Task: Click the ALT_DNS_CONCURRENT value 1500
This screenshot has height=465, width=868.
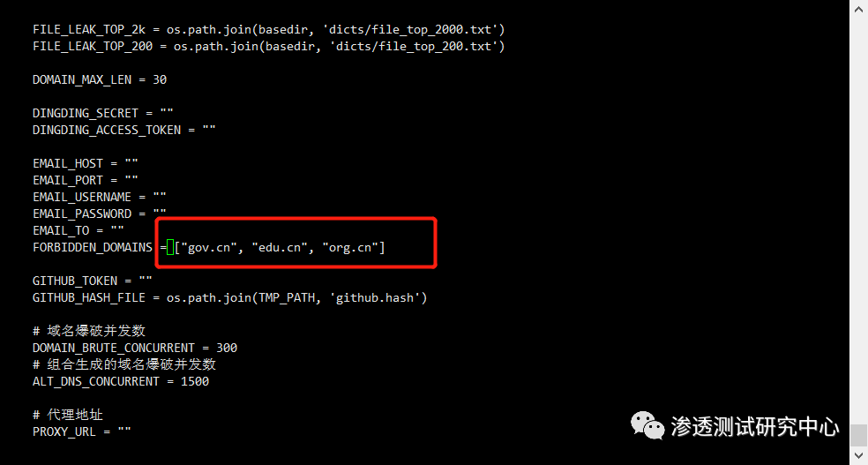Action: click(x=195, y=381)
